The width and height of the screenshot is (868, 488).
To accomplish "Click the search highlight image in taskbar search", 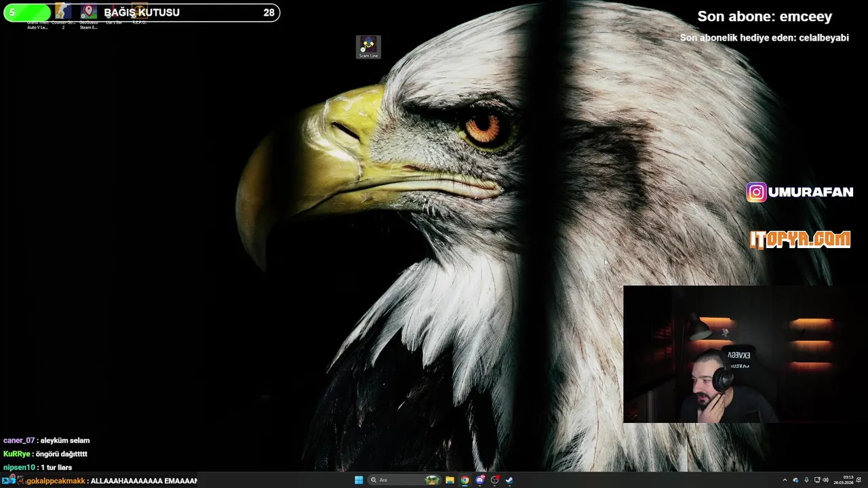I will [x=432, y=480].
